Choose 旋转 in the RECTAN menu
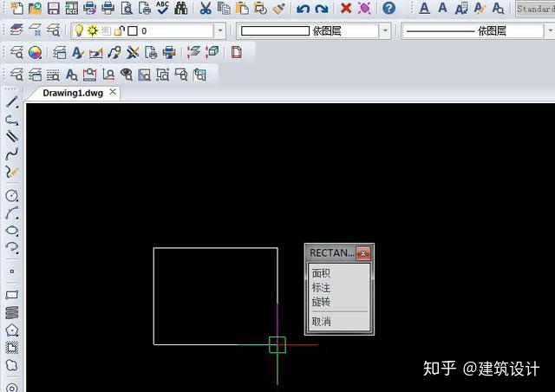This screenshot has width=555, height=392. pos(321,302)
